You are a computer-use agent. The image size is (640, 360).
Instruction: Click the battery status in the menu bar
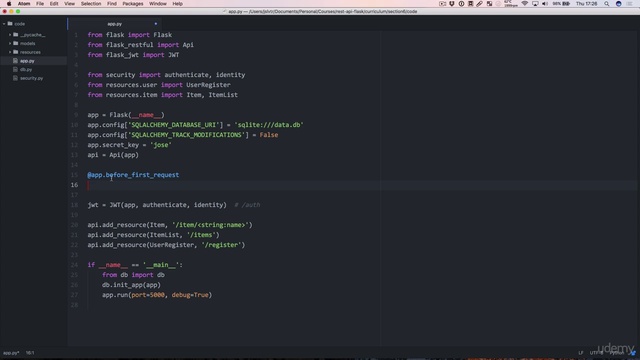(x=561, y=4)
